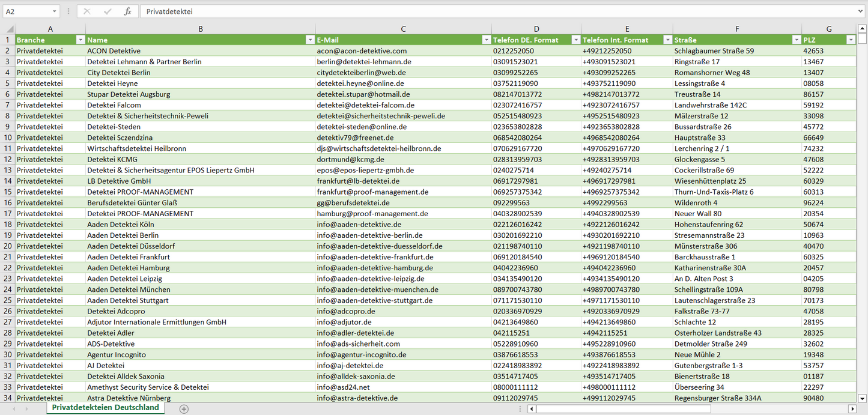Click the horizontal scrollbar right arrow
The width and height of the screenshot is (868, 415).
click(x=852, y=409)
